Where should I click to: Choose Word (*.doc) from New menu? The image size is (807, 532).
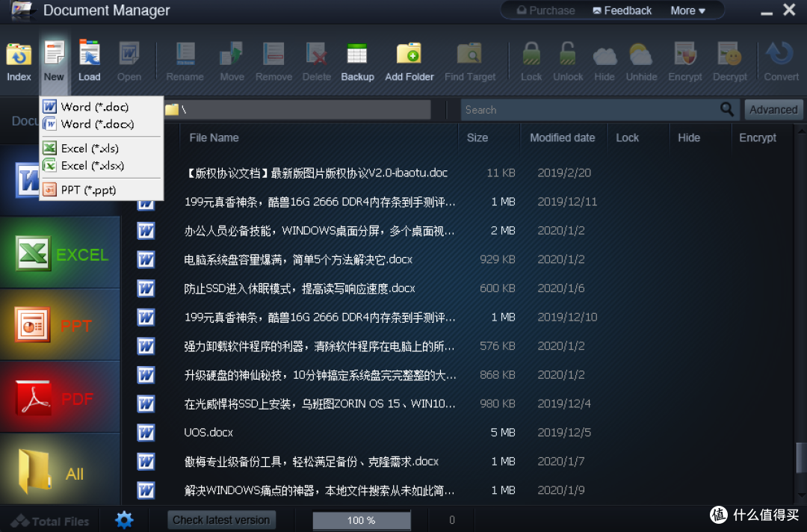click(102, 107)
